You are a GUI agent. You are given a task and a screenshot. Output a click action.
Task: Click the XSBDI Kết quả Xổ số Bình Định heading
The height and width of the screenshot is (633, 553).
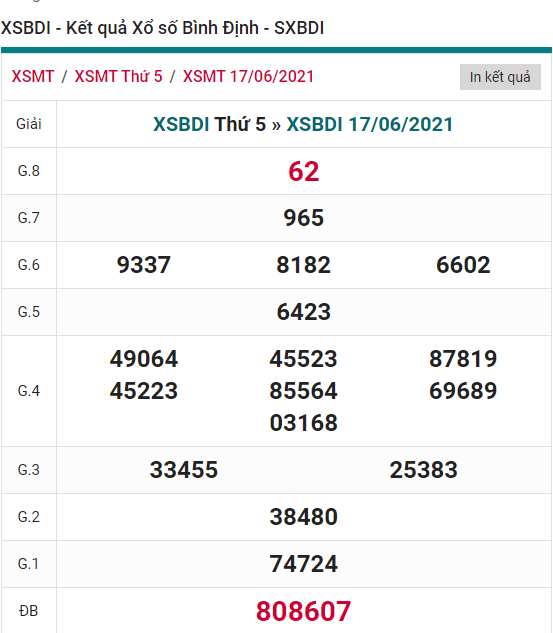pos(162,28)
